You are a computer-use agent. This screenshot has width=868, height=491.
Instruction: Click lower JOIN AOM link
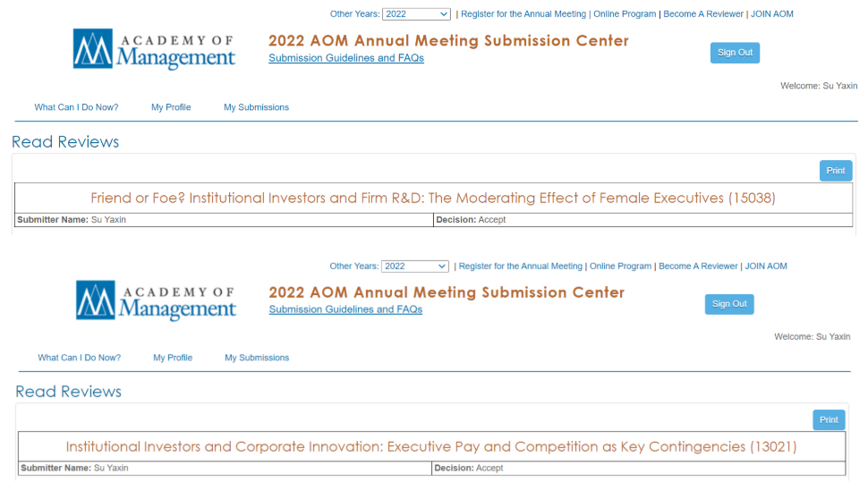point(766,267)
